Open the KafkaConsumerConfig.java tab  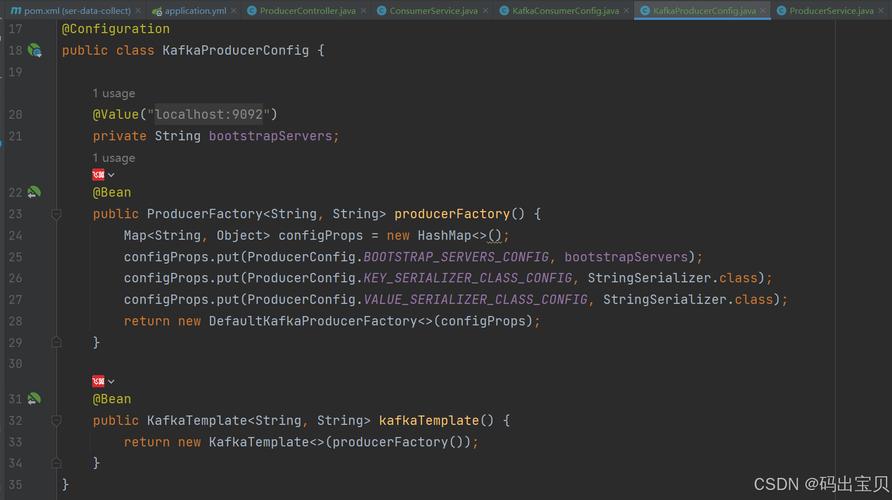(565, 11)
